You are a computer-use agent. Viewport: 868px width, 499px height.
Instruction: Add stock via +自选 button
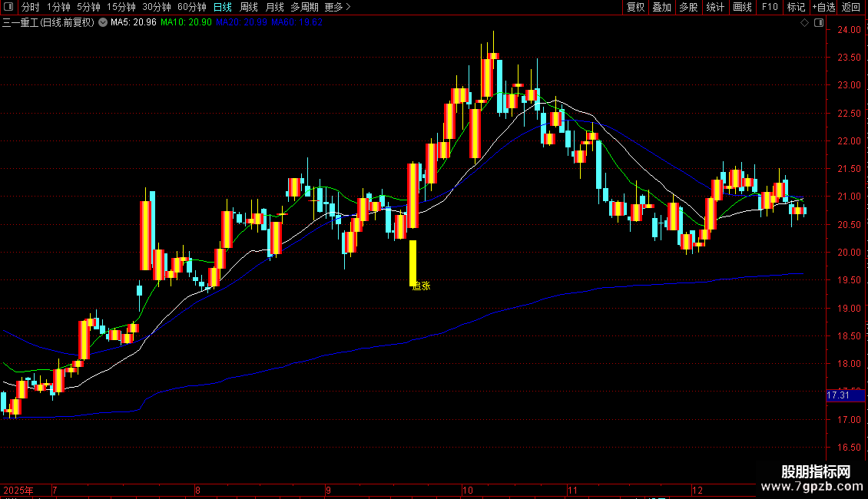tap(823, 7)
